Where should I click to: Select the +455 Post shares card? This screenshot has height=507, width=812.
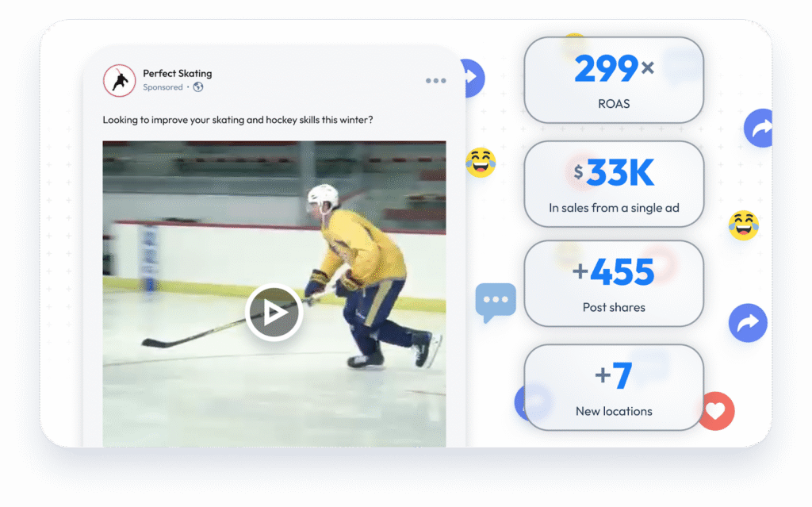pyautogui.click(x=614, y=283)
